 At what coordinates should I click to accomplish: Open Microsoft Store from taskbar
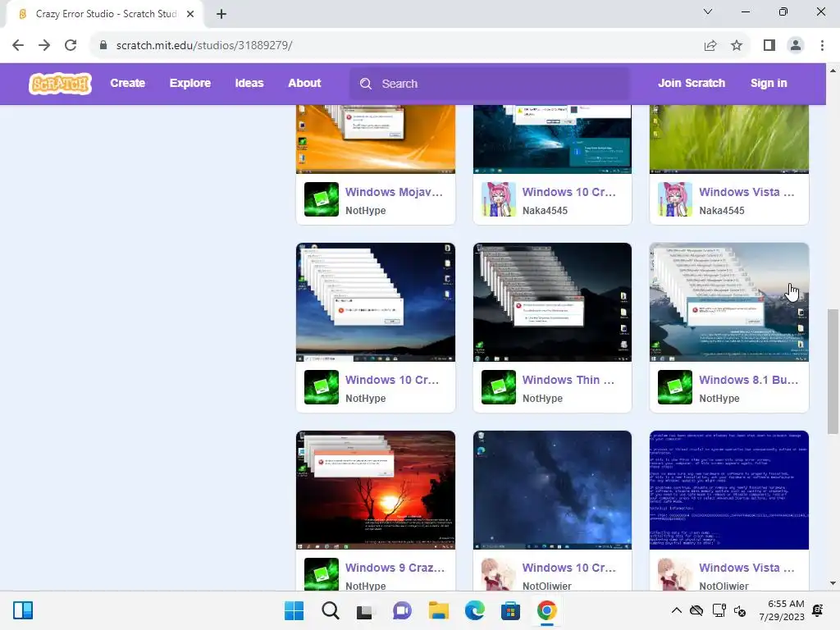point(510,610)
